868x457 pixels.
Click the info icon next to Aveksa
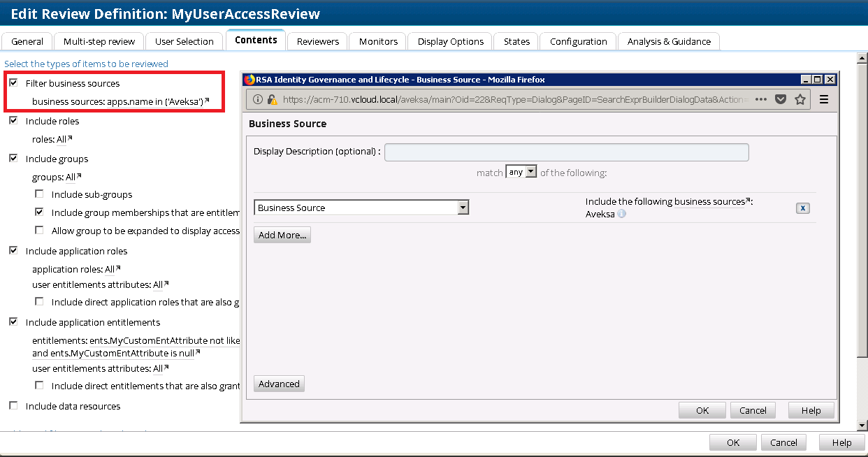pos(622,215)
